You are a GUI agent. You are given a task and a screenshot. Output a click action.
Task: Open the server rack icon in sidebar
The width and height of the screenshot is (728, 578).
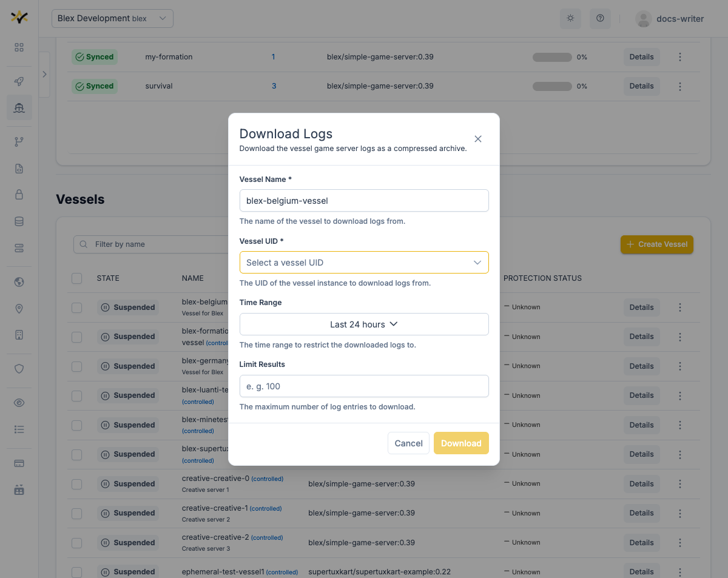(19, 248)
